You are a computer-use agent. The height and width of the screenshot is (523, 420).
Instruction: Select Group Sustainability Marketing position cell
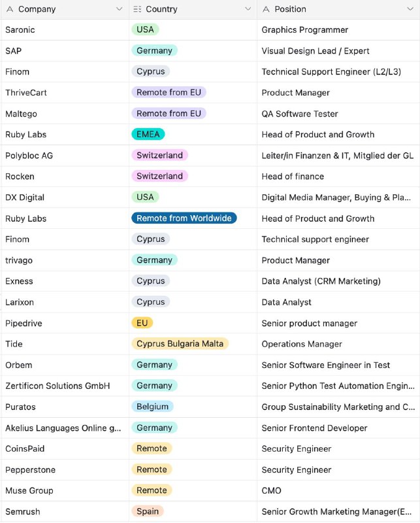[x=338, y=407]
